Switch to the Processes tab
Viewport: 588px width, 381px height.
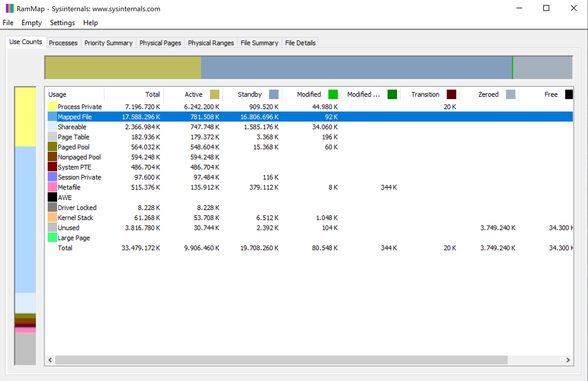(x=63, y=43)
